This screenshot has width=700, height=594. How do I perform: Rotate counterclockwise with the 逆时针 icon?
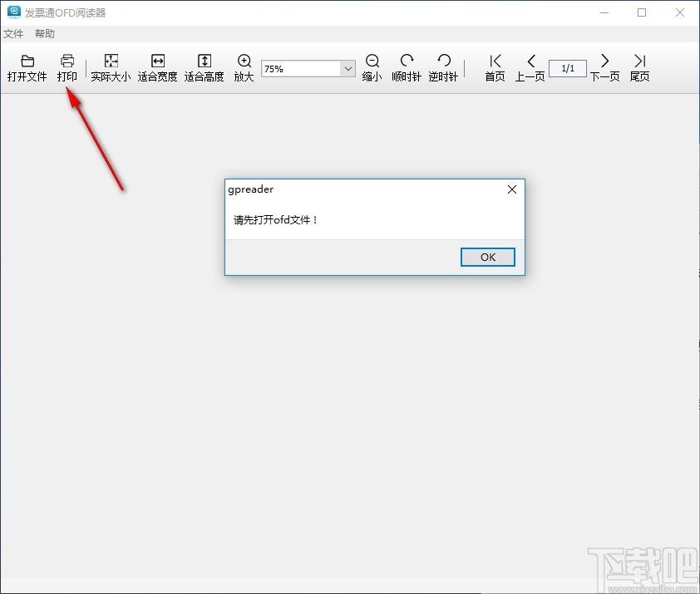click(444, 61)
